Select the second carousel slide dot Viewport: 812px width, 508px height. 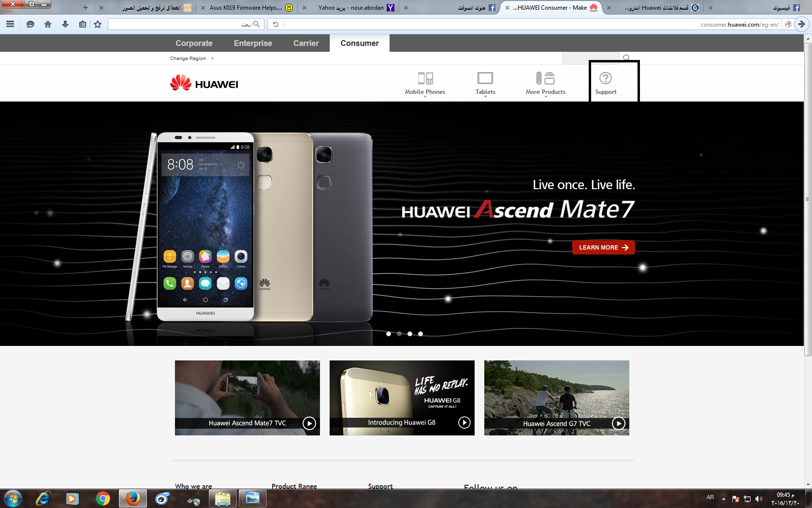(x=399, y=334)
